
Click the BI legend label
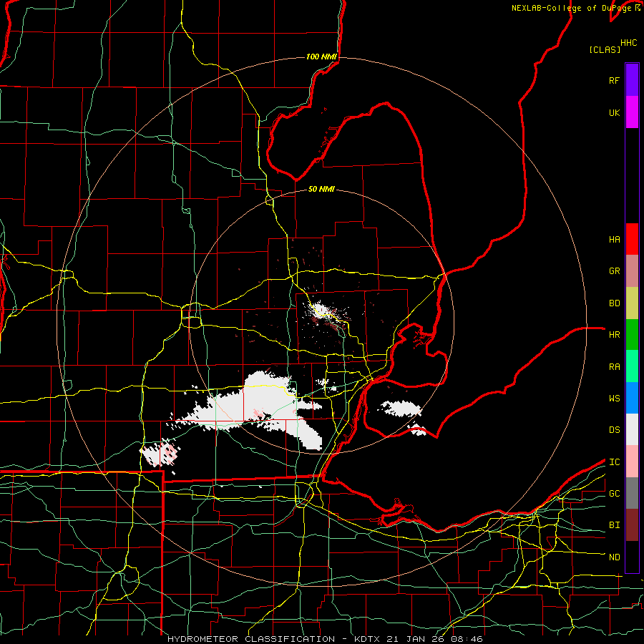pos(614,525)
